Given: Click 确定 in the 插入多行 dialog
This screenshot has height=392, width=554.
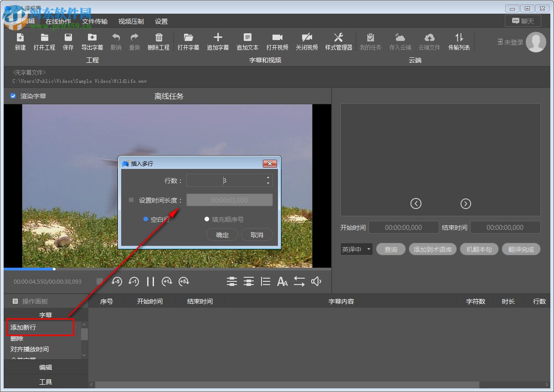Looking at the screenshot, I should point(222,235).
